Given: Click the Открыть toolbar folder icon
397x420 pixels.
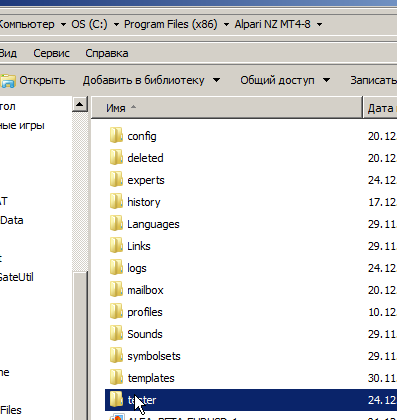Looking at the screenshot, I should [8, 81].
